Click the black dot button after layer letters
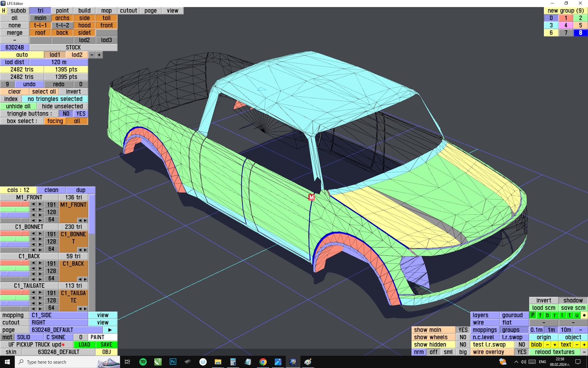Viewport: 588px width, 368px height. coord(584,315)
